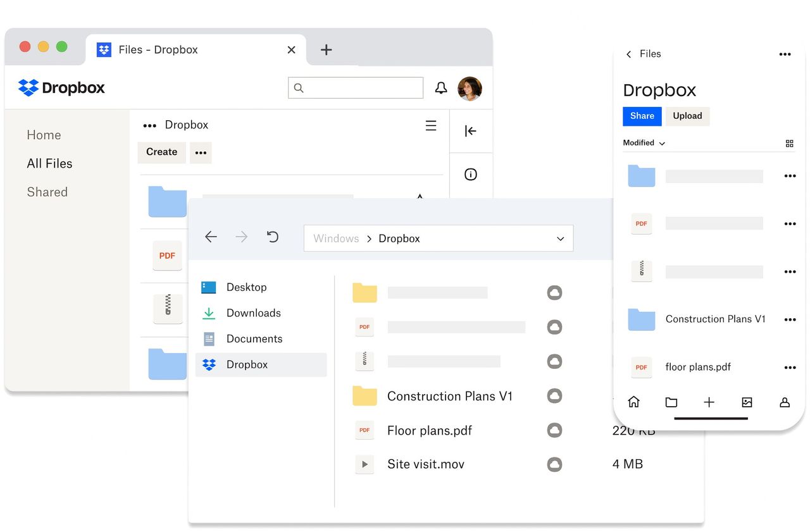Switch to grid view with the grid icon
Screen dimensions: 810x532
(789, 143)
